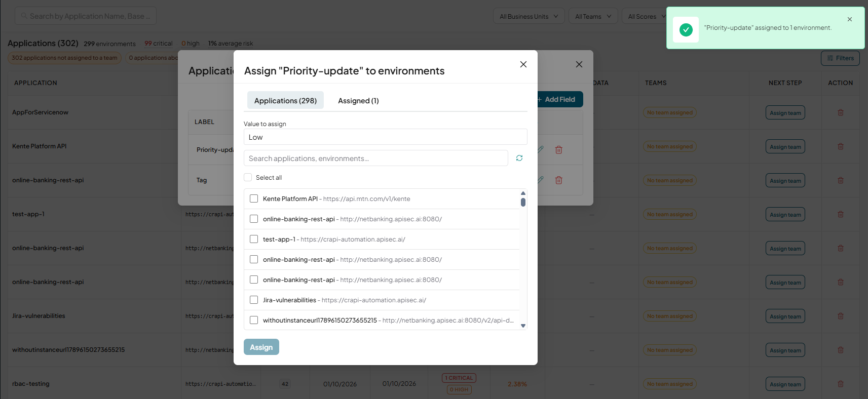Assign a team to AppForServicenow
This screenshot has width=868, height=399.
pyautogui.click(x=785, y=113)
